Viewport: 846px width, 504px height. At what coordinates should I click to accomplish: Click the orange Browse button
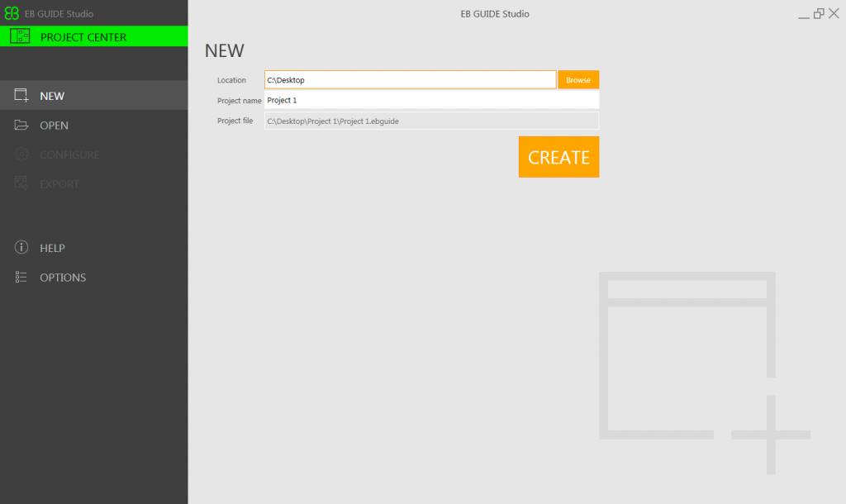click(578, 80)
